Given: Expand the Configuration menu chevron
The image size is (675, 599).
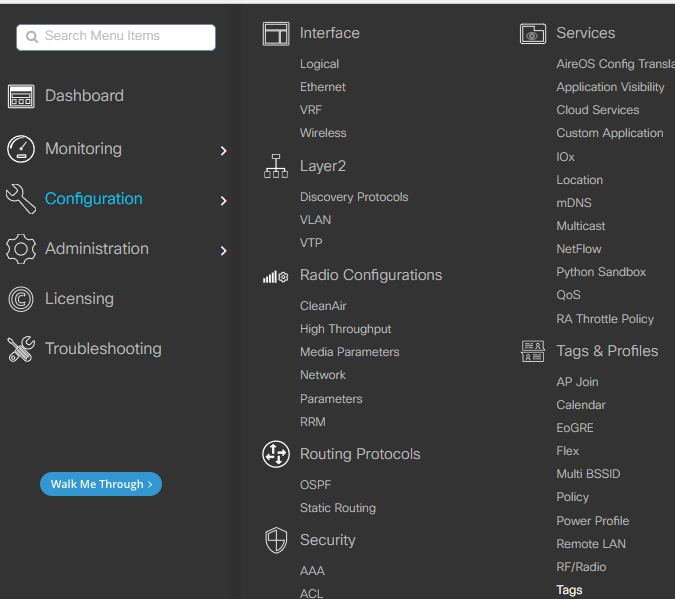Looking at the screenshot, I should click(x=223, y=201).
